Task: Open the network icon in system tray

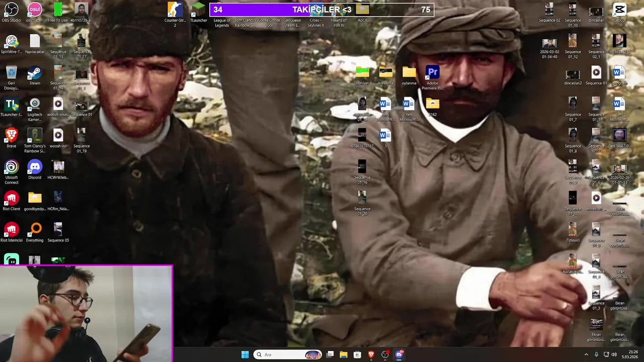Action: coord(606,354)
